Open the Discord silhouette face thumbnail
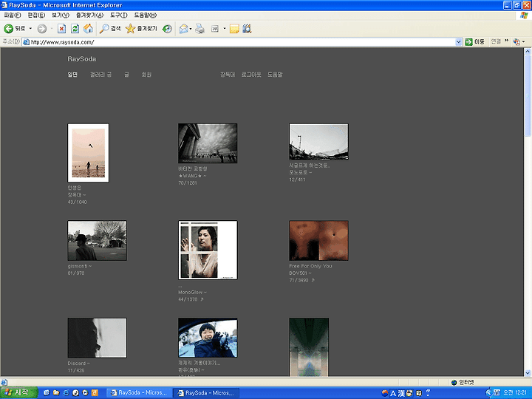The width and height of the screenshot is (532, 399). (97, 338)
